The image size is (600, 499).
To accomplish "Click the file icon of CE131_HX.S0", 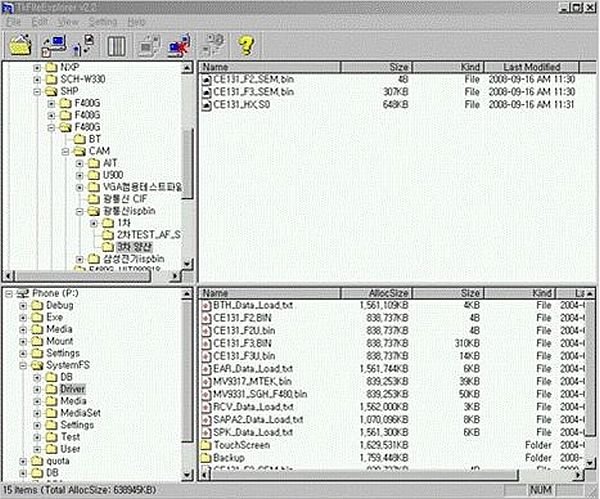I will (207, 105).
